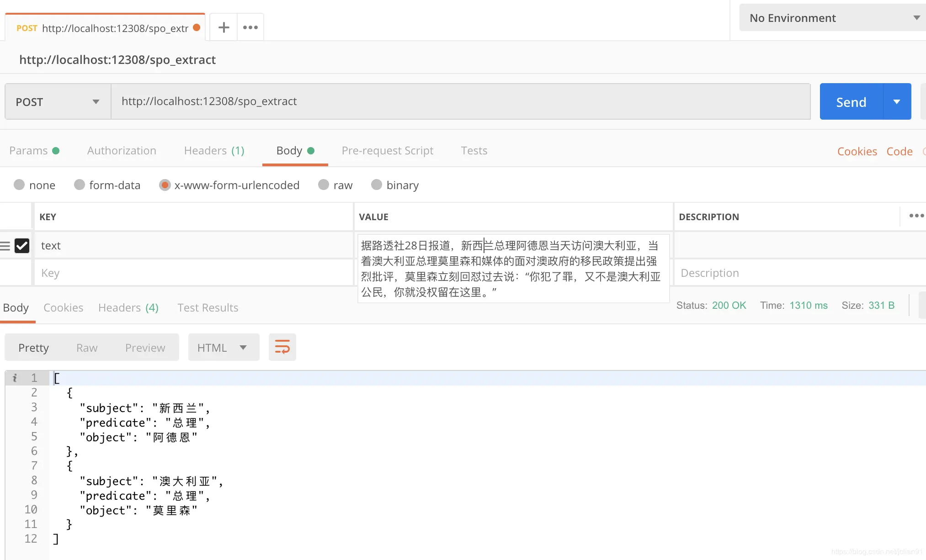Open a new request tab with plus icon
The height and width of the screenshot is (560, 926).
(224, 27)
